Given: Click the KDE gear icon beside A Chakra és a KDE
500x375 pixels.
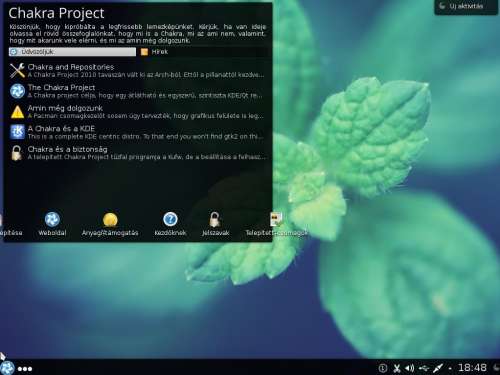Looking at the screenshot, I should pos(17,132).
